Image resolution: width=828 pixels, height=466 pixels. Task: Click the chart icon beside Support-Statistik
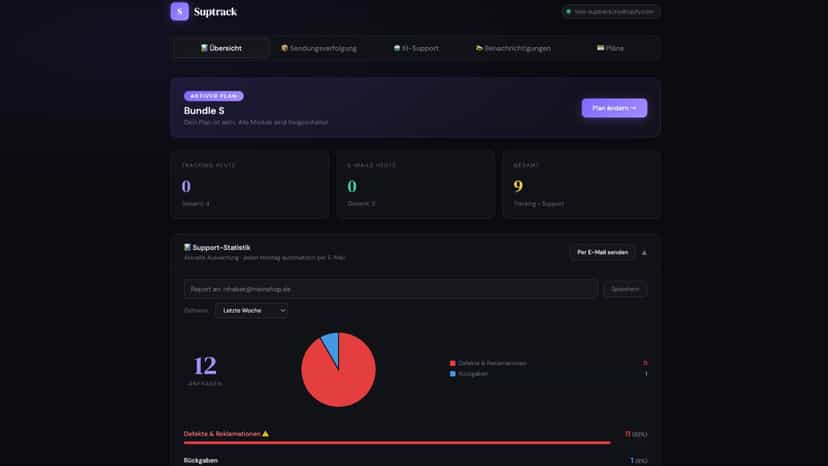point(187,247)
